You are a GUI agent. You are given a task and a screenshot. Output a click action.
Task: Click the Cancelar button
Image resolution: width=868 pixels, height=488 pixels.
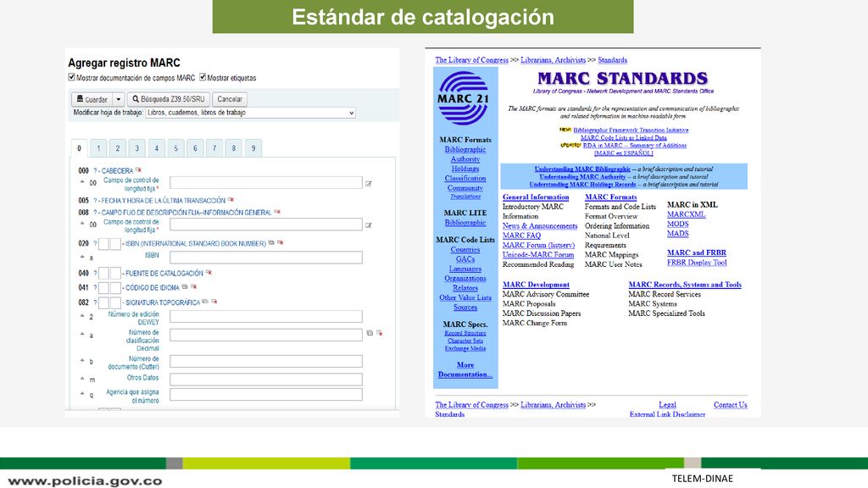[230, 99]
